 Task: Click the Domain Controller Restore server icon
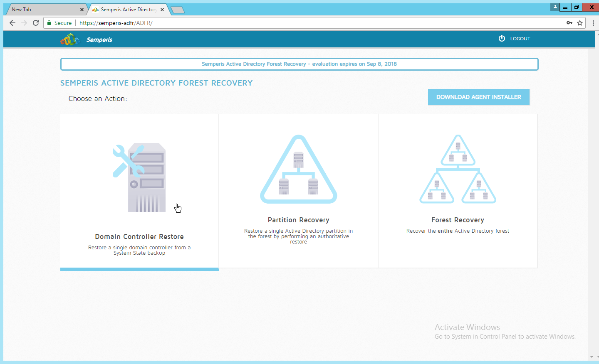click(x=139, y=178)
